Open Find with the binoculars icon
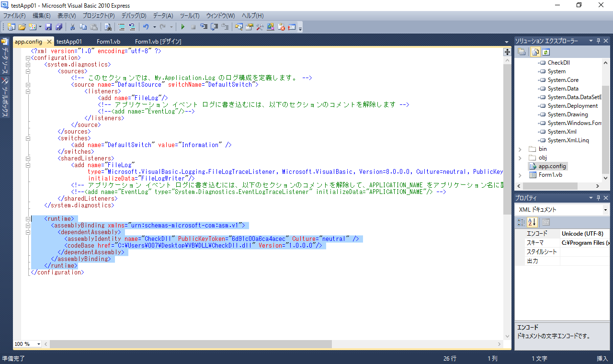The image size is (613, 364). pyautogui.click(x=108, y=27)
